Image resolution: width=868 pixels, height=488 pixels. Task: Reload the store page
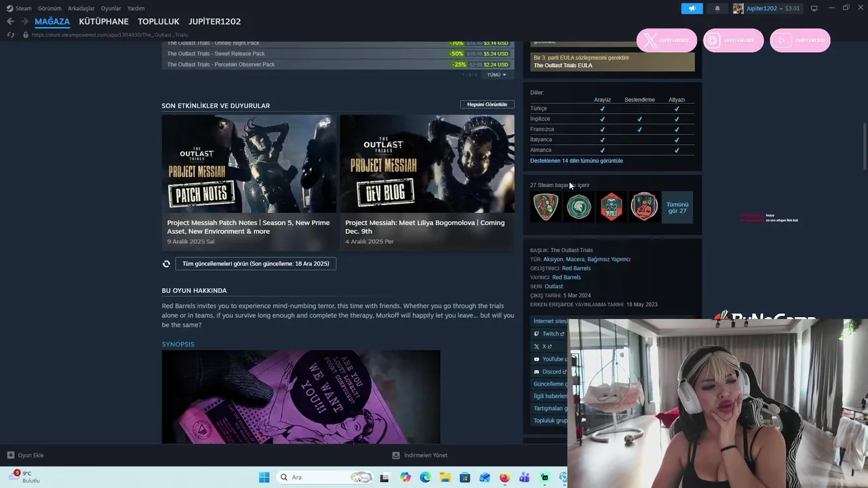(10, 35)
